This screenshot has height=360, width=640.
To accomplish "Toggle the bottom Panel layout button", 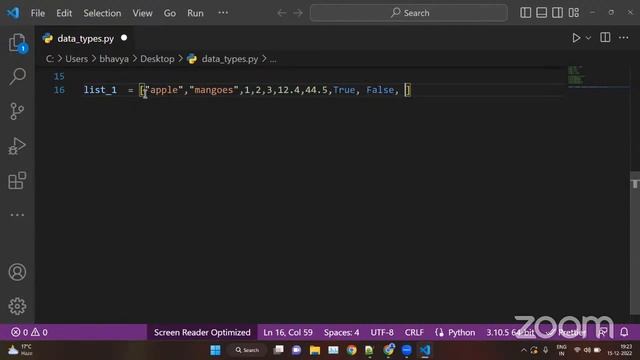I will click(x=542, y=13).
